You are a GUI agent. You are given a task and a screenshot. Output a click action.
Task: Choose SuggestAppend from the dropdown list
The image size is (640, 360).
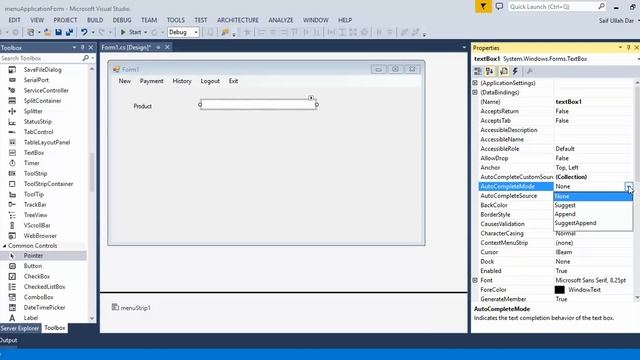tap(593, 223)
